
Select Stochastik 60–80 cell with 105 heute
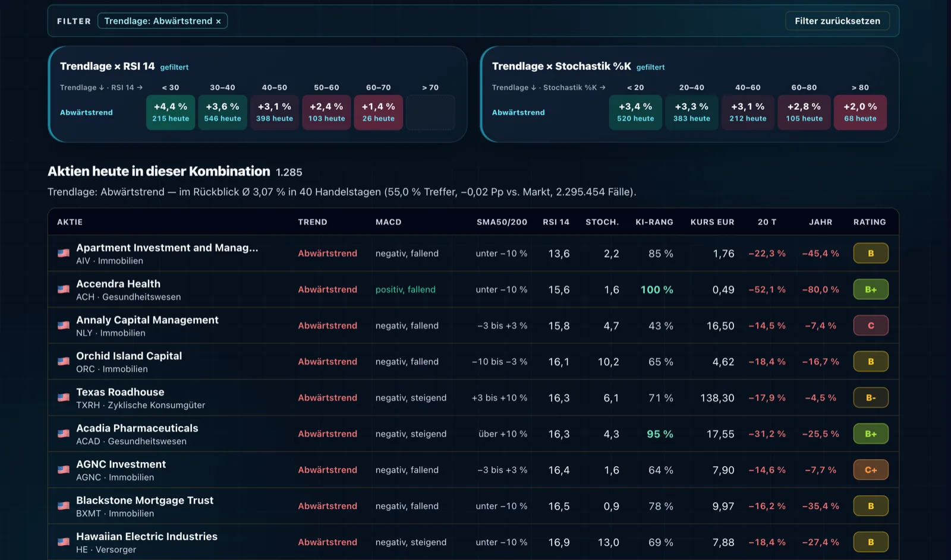804,112
